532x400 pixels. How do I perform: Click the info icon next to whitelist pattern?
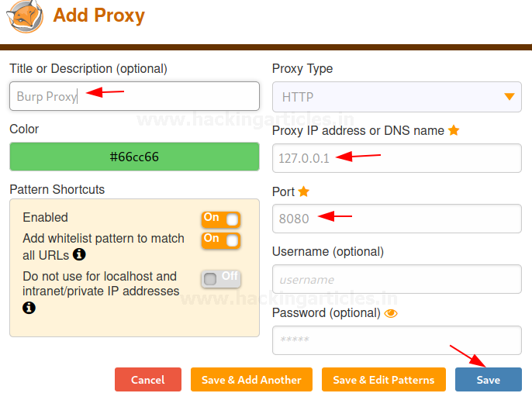79,254
